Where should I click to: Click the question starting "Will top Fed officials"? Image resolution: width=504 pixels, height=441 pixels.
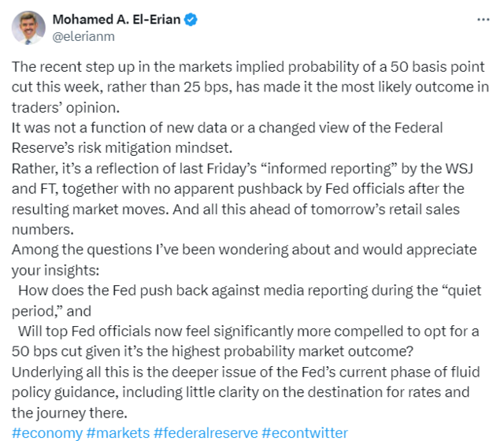pos(252,332)
